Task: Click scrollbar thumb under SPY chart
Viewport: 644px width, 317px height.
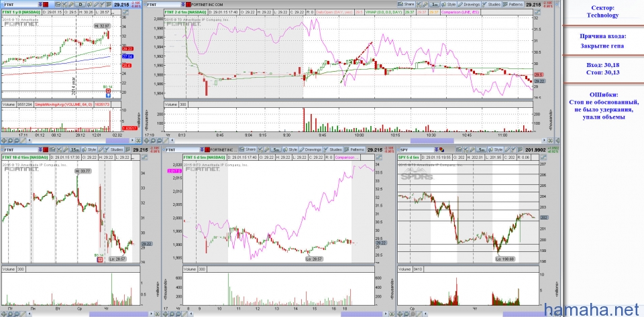Action: (x=523, y=314)
